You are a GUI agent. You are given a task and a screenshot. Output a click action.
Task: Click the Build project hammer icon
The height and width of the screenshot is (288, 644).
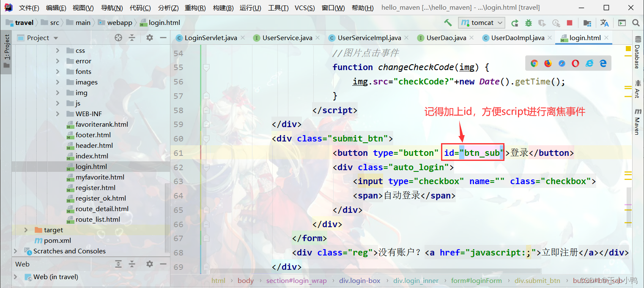tap(447, 23)
